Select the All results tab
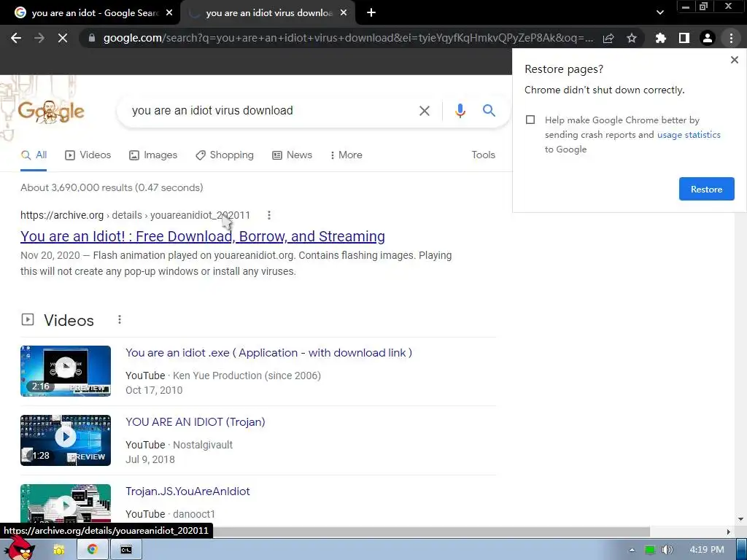The height and width of the screenshot is (560, 747). tap(34, 155)
